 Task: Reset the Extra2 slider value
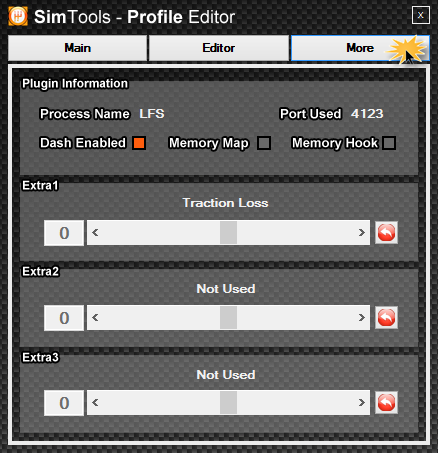[x=386, y=318]
